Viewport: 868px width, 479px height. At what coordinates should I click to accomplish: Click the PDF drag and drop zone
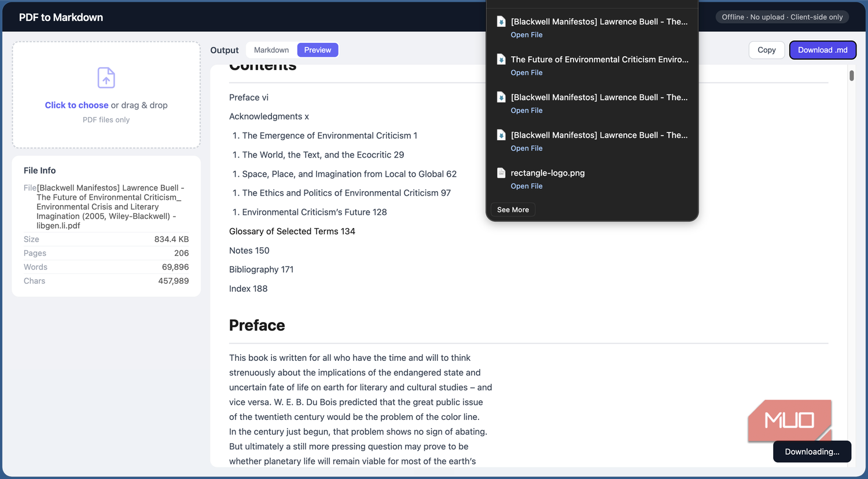coord(106,94)
